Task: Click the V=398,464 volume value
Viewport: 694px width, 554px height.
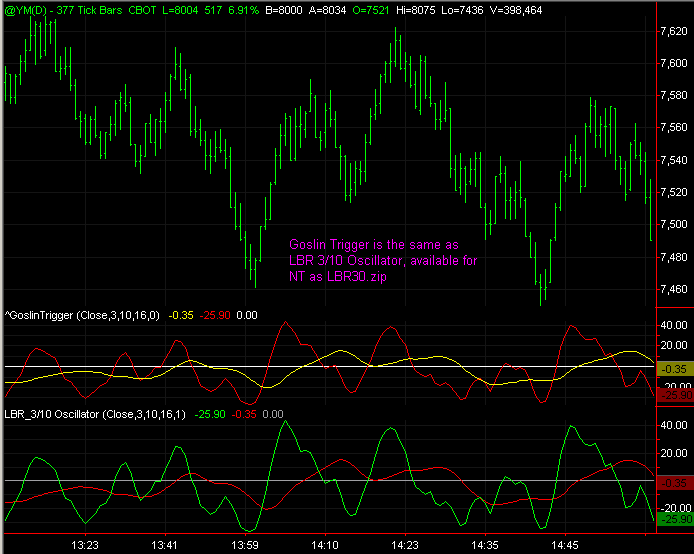Action: click(516, 10)
